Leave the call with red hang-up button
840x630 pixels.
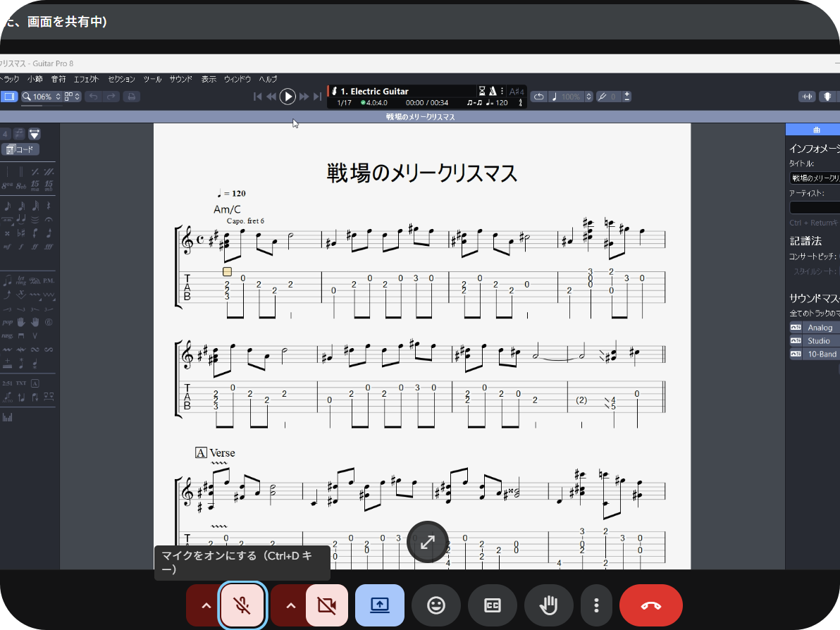pyautogui.click(x=650, y=605)
